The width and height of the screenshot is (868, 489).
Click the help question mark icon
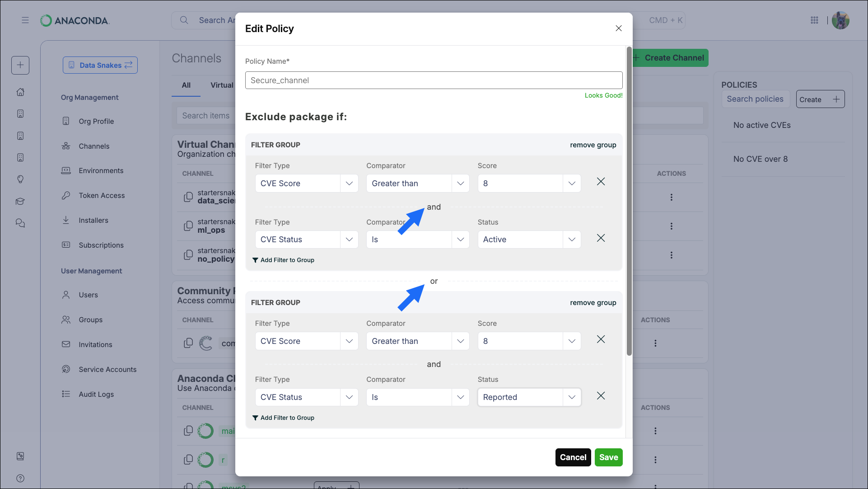20,478
